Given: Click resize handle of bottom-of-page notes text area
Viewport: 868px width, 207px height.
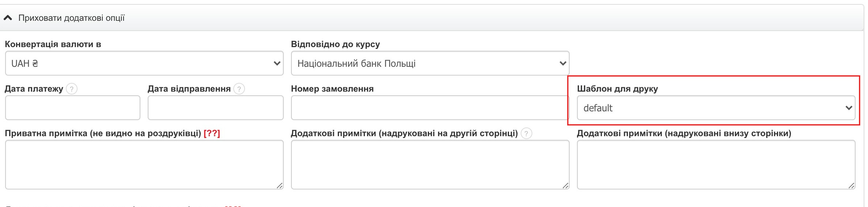Looking at the screenshot, I should tap(852, 186).
